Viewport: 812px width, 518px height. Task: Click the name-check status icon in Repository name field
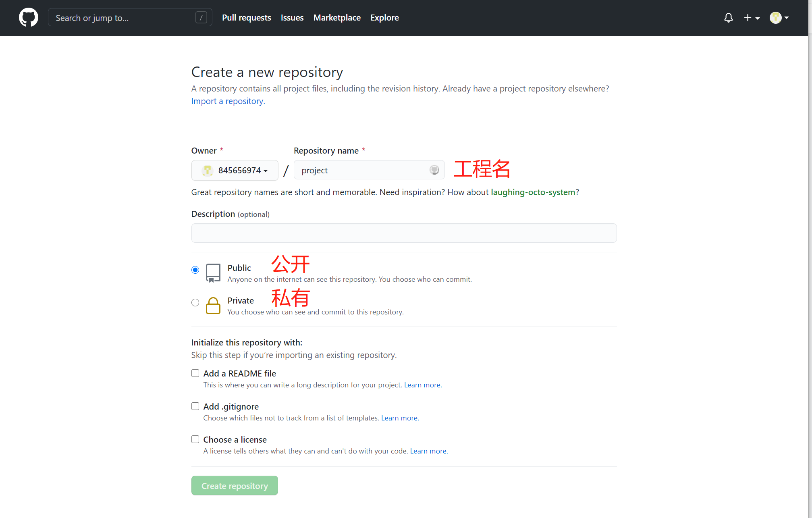tap(434, 170)
